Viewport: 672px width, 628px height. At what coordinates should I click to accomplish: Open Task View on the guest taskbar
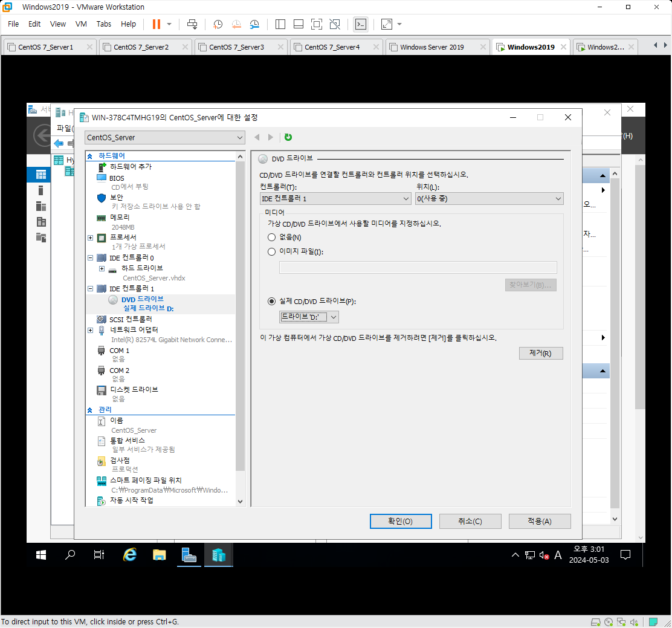click(99, 555)
